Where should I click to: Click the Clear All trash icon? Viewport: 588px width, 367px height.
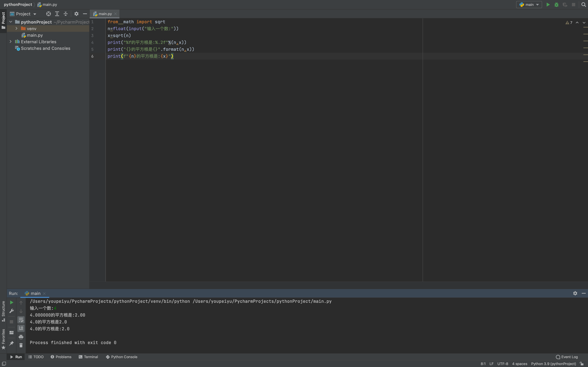(x=21, y=345)
